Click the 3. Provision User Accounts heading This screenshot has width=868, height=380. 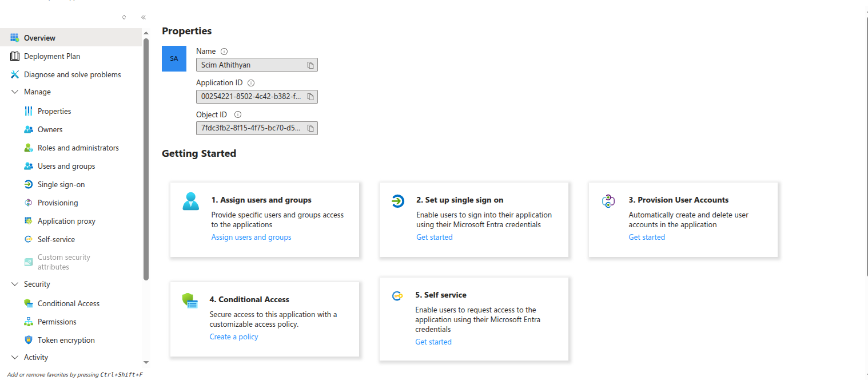coord(679,200)
